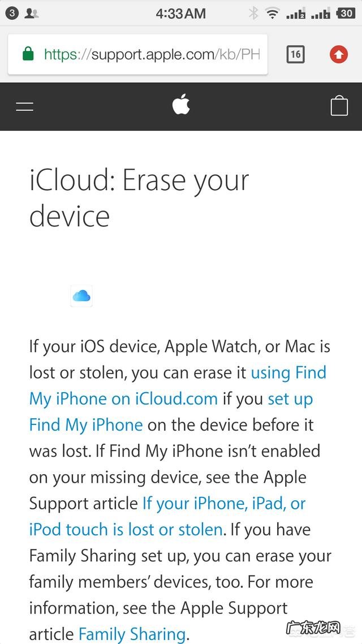Tap the support.apple.com address bar
The height and width of the screenshot is (644, 362).
[152, 54]
